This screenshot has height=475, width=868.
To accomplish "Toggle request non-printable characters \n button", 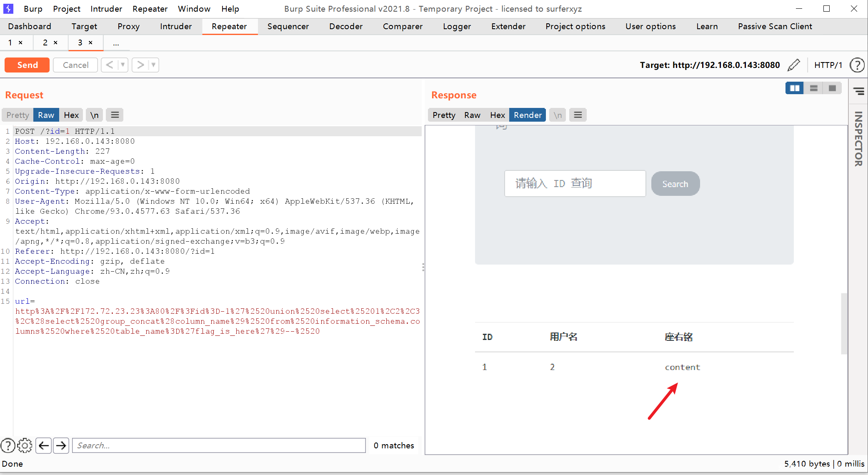I will point(95,115).
